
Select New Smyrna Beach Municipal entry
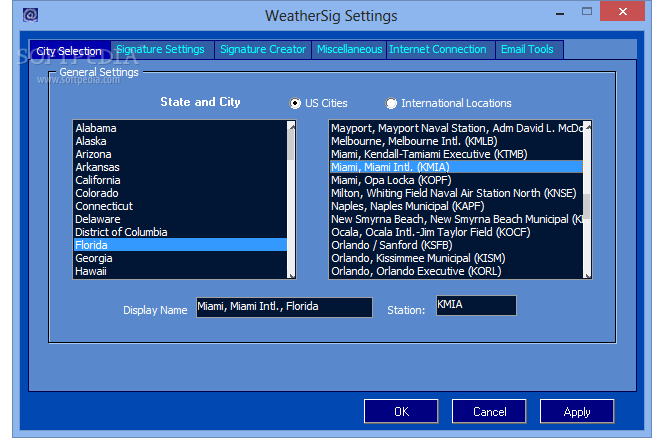457,219
